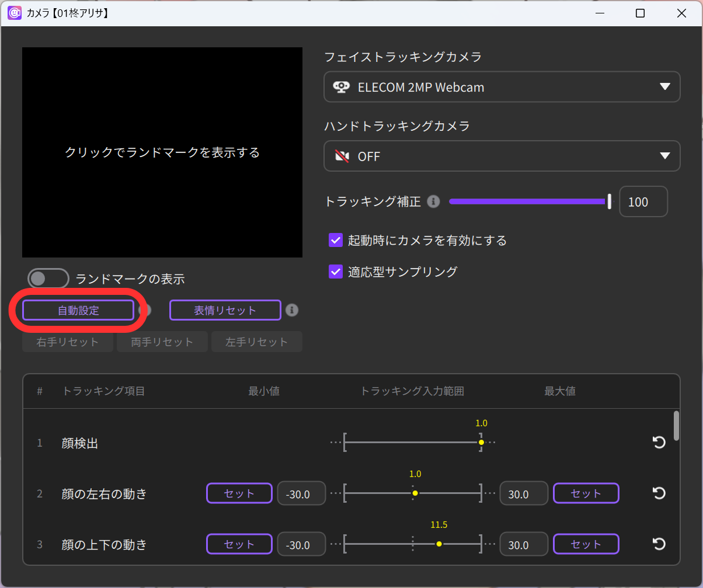Click the トラッキング入力範囲 column header
The width and height of the screenshot is (703, 588).
(412, 391)
